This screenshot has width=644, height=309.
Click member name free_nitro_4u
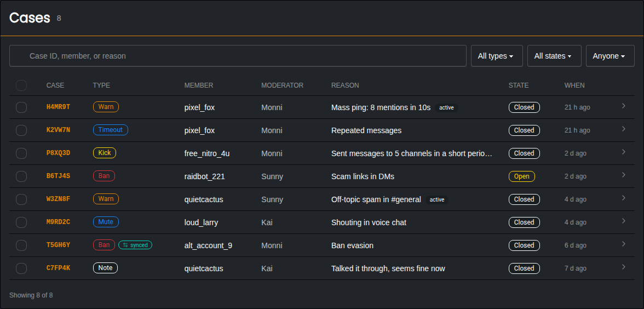pos(207,153)
